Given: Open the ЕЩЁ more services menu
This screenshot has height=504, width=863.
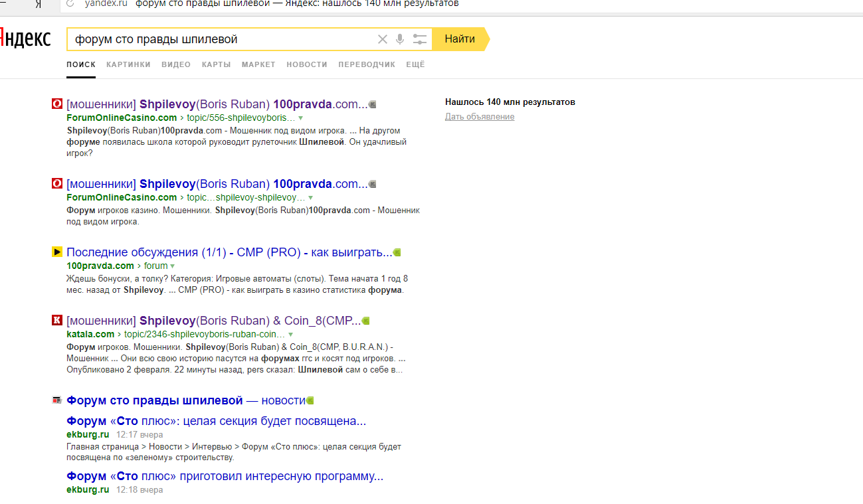Looking at the screenshot, I should click(x=415, y=64).
